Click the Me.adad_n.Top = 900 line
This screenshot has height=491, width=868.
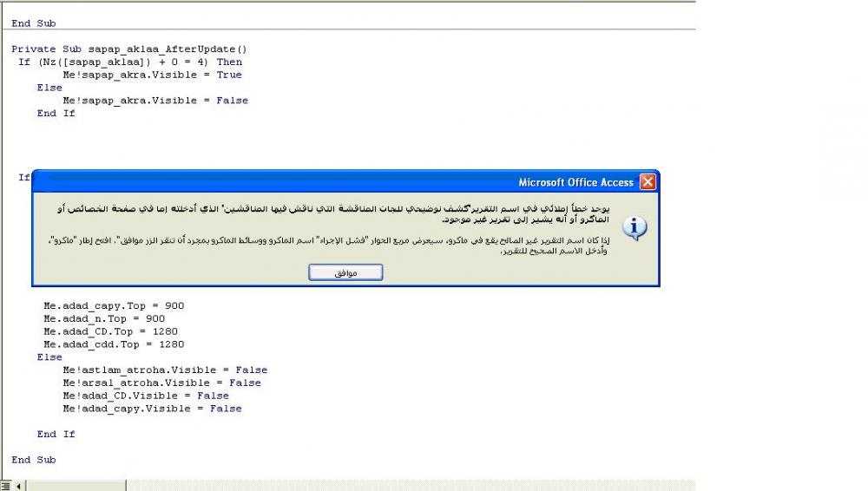click(x=104, y=319)
